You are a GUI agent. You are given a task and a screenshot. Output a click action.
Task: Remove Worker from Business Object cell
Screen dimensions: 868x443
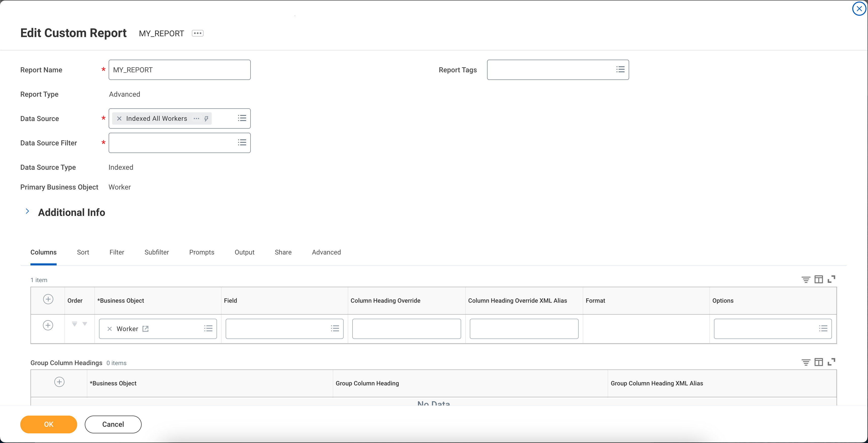pos(109,329)
